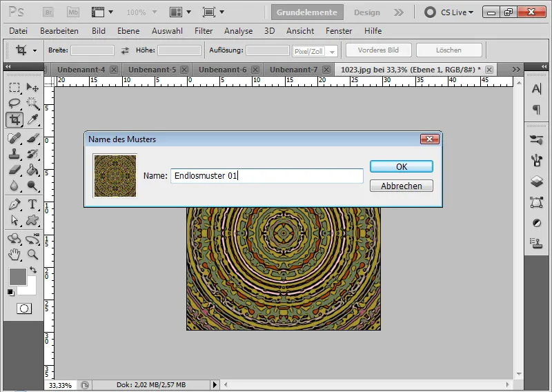Select the Horizontal Type tool
The height and width of the screenshot is (392, 552).
[32, 204]
